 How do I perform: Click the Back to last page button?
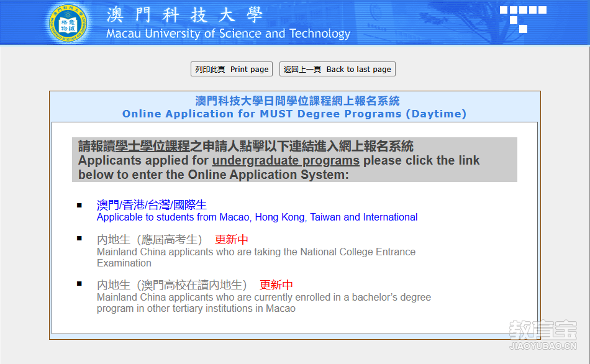click(x=337, y=70)
